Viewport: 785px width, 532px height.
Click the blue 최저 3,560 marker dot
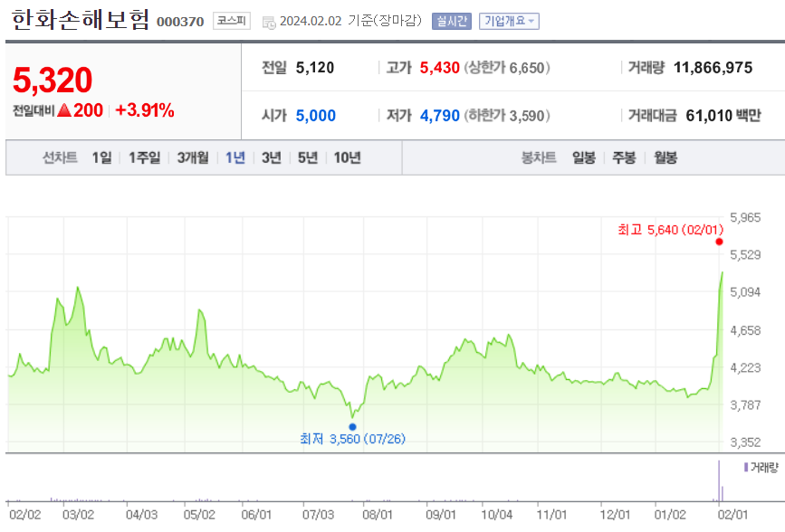352,427
